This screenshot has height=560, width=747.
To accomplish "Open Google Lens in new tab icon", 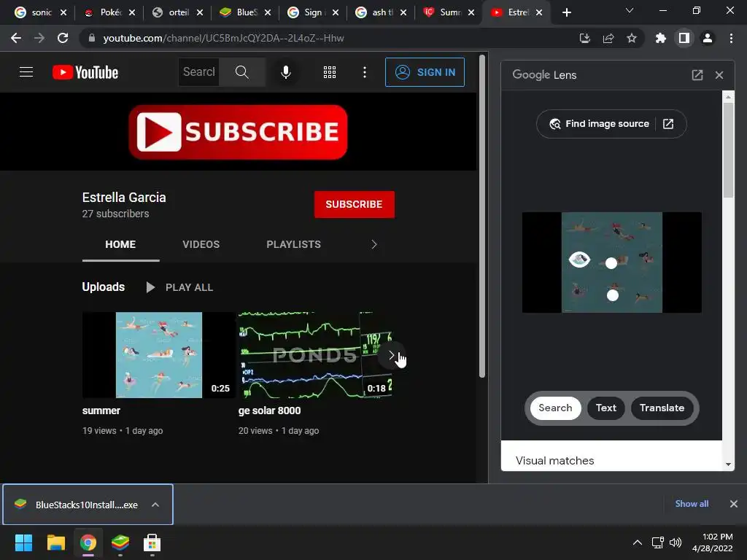I will coord(697,75).
